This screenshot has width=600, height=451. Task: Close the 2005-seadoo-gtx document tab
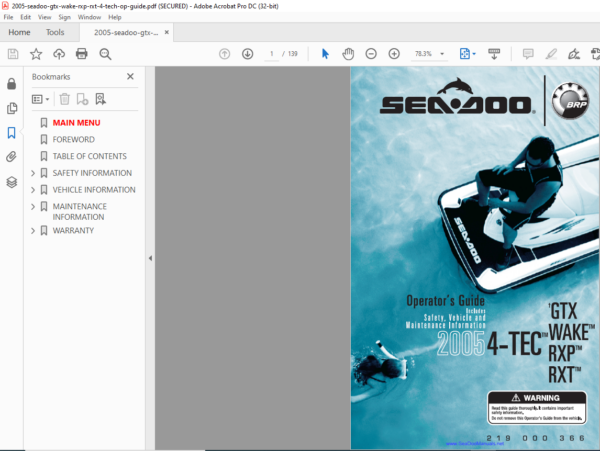tap(166, 33)
